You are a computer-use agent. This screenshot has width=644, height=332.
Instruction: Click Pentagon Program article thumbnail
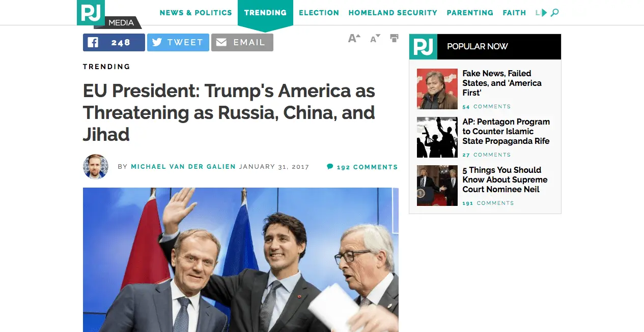[x=437, y=137]
